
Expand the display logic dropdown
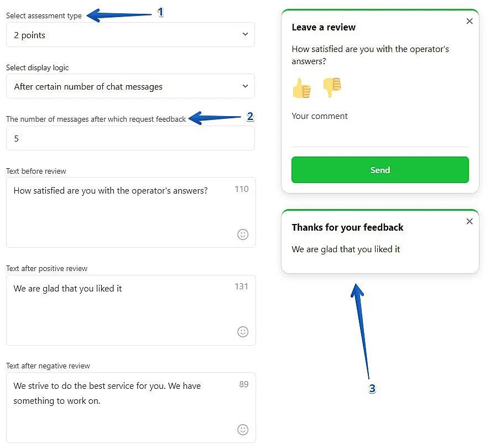coord(130,86)
